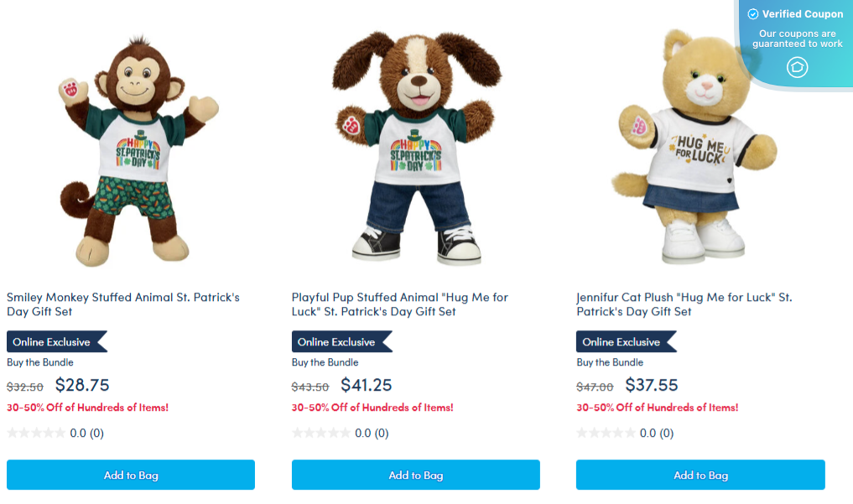Image resolution: width=853 pixels, height=504 pixels.
Task: Open the Jennifur Cat Plush product title
Action: click(x=684, y=304)
